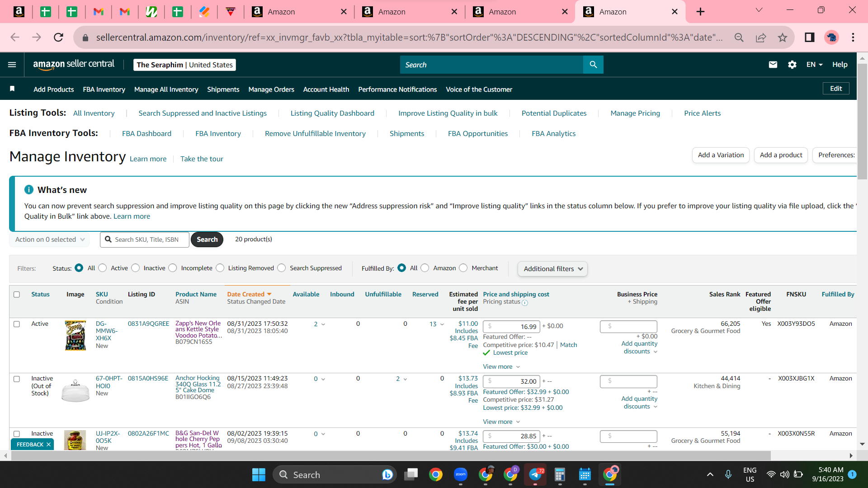Check the Zapp's Voodoo Potato row checkbox

(17, 324)
